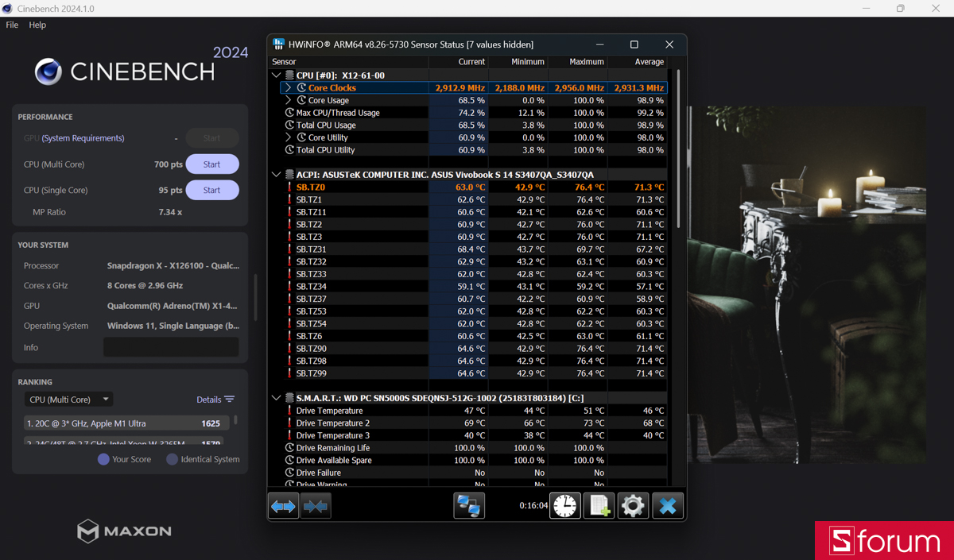Expand the Core Clocks sensor entry
Image resolution: width=954 pixels, height=560 pixels.
288,88
